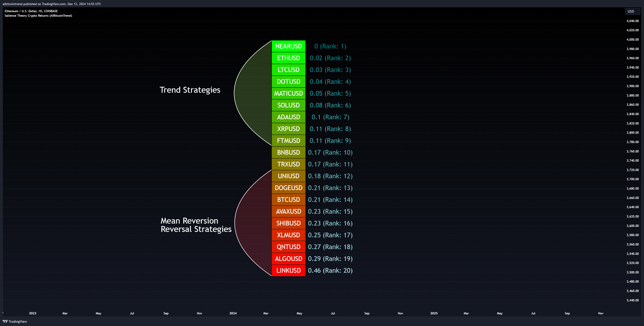
Task: Click the '0.29 (Rank: 19)' value
Action: 330,259
